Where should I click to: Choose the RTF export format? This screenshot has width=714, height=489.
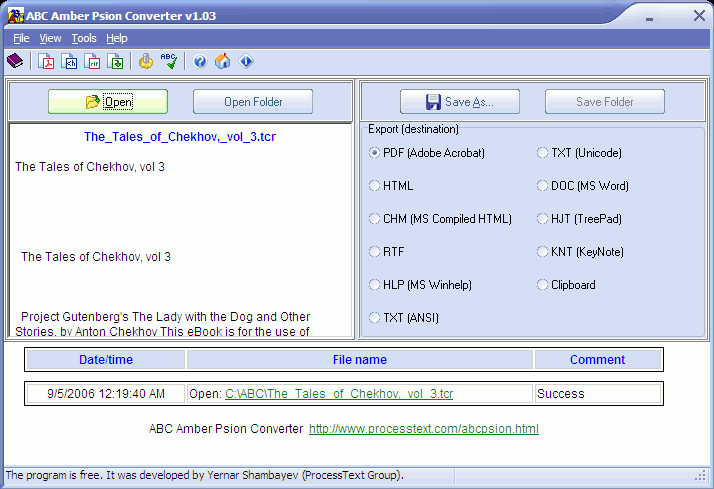point(387,252)
